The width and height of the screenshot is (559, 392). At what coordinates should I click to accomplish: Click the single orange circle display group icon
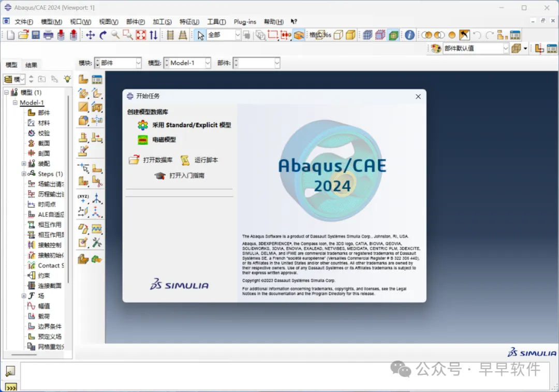(452, 35)
